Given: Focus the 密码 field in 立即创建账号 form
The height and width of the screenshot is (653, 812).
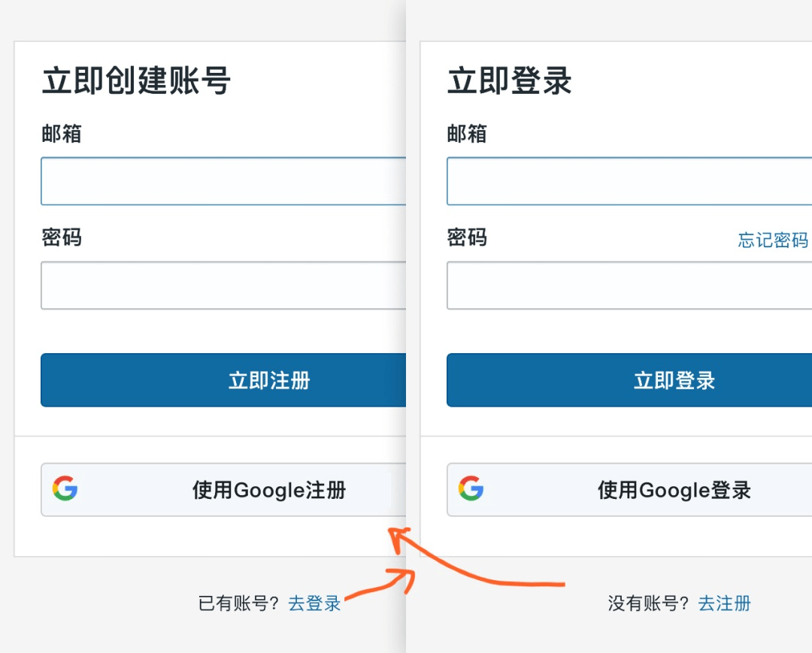Looking at the screenshot, I should (223, 286).
